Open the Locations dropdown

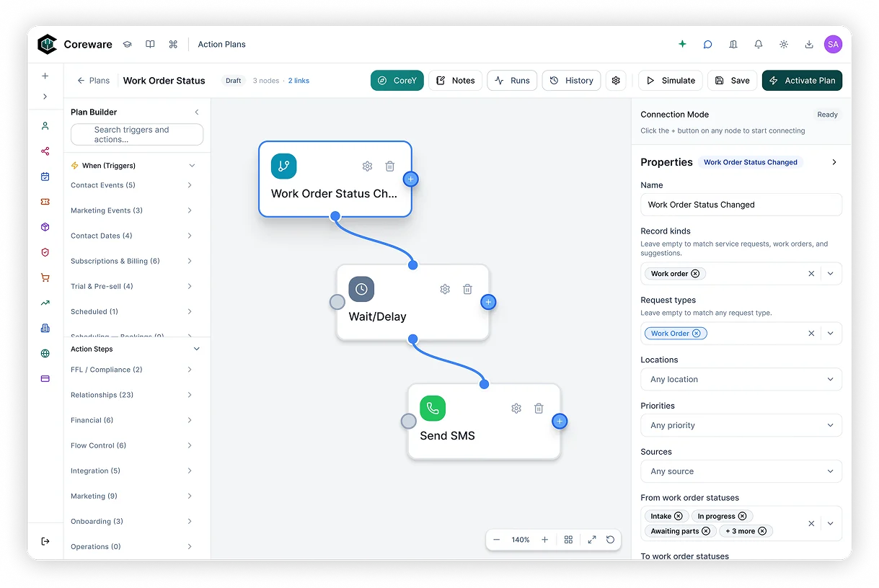(741, 380)
